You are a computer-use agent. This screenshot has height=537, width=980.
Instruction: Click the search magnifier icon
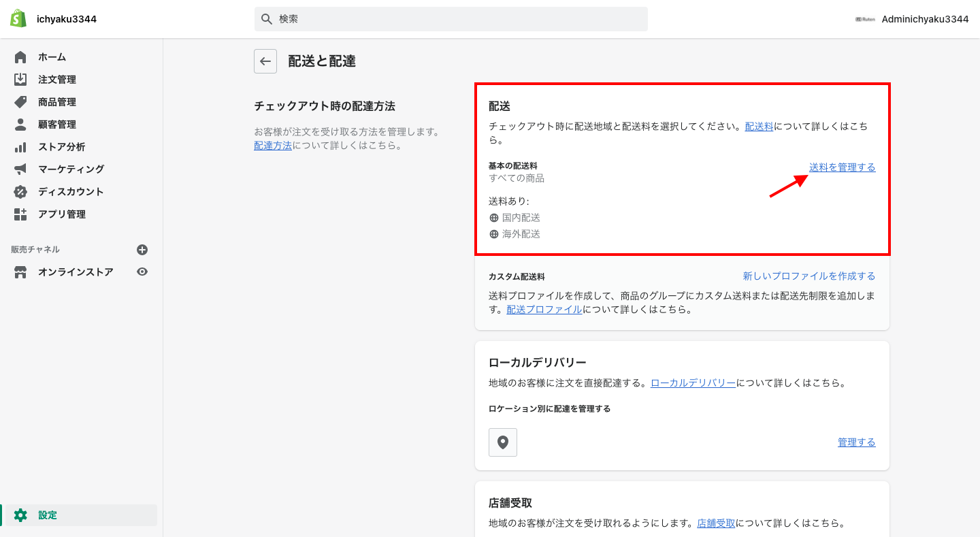tap(267, 19)
